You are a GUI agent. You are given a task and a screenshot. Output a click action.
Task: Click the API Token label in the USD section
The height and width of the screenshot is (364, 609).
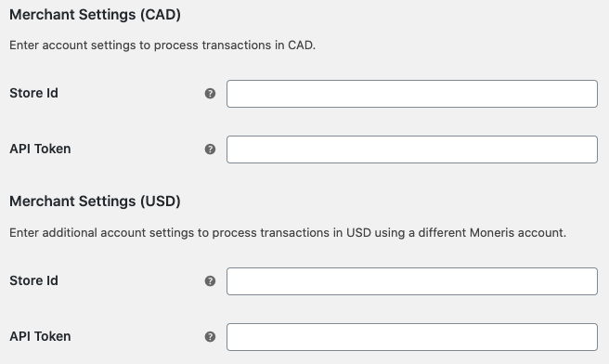point(40,336)
